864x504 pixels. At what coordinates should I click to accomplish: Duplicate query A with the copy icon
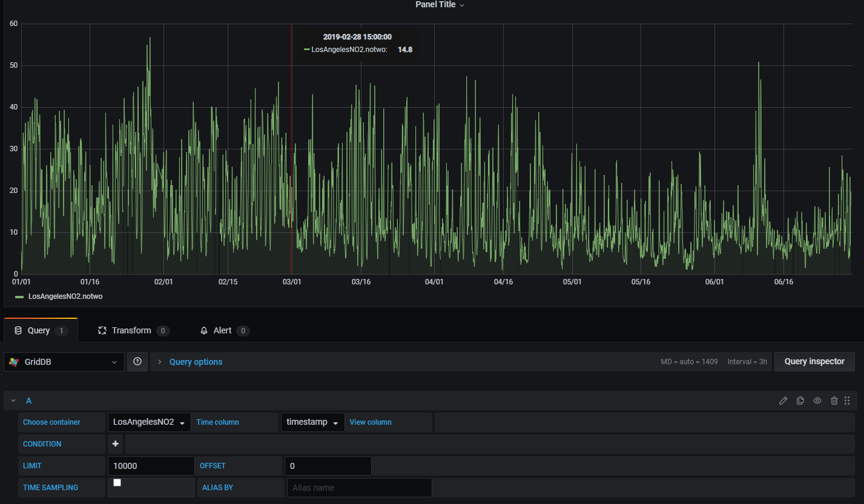[x=800, y=401]
